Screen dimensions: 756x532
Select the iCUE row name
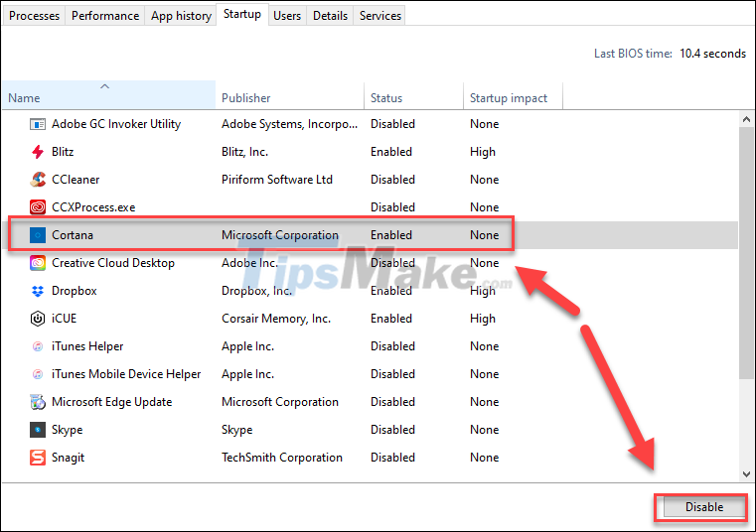pos(65,319)
